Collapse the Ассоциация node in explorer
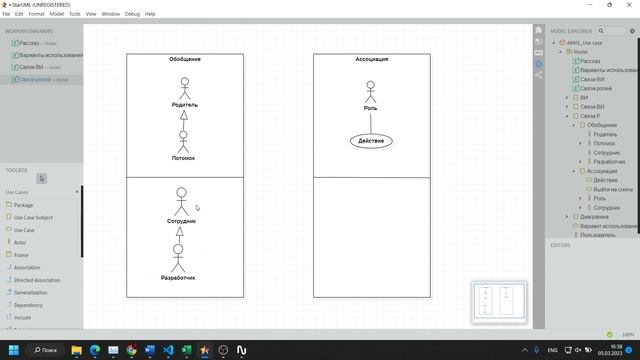Viewport: 640px width, 360px height. pos(573,171)
